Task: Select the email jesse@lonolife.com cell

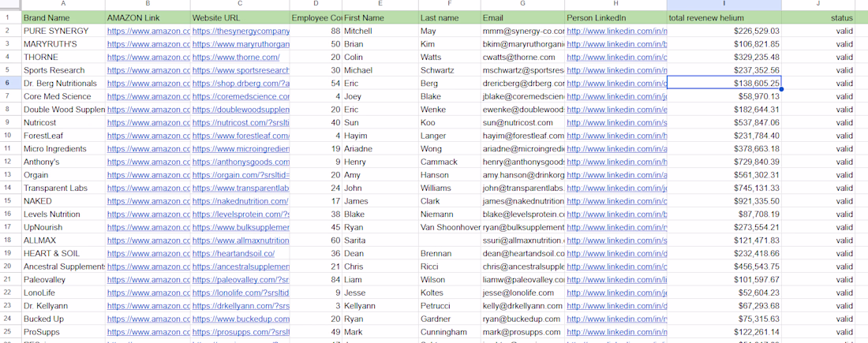Action: pyautogui.click(x=522, y=293)
